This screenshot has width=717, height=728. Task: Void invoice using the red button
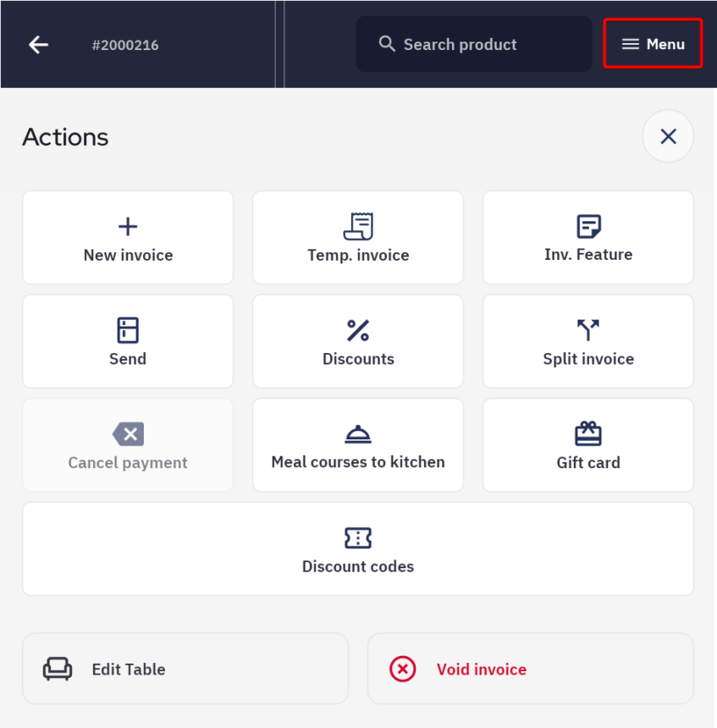pyautogui.click(x=530, y=669)
